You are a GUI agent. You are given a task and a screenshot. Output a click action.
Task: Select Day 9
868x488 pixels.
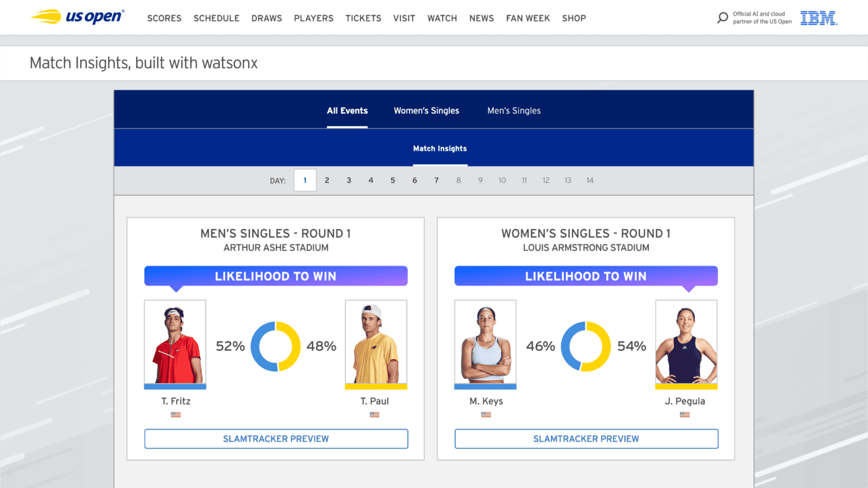tap(480, 180)
